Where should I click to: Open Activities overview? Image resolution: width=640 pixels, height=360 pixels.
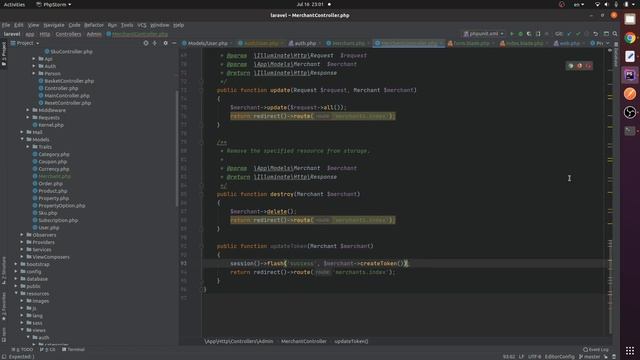pos(14,4)
